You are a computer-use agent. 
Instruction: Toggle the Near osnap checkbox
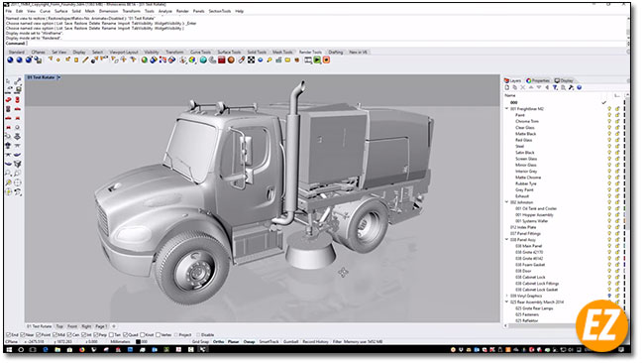pos(23,335)
